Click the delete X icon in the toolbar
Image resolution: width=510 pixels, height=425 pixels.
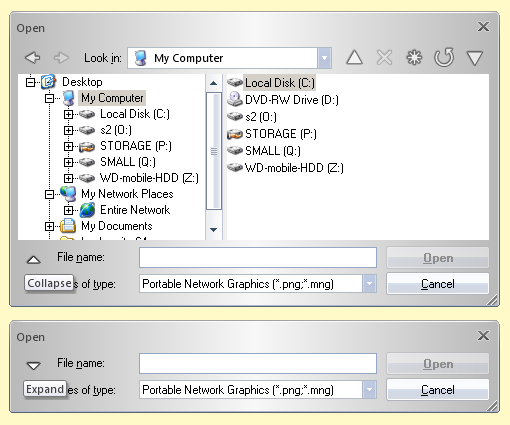click(384, 58)
